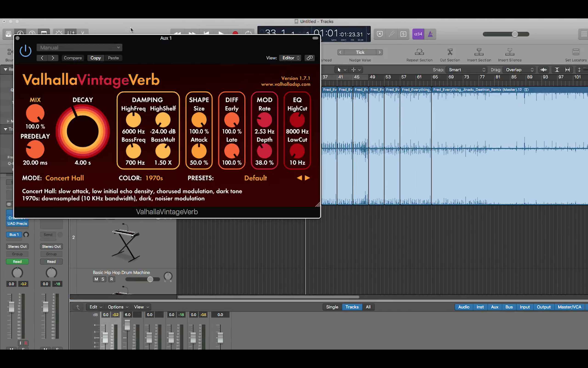Click the Compare button
This screenshot has width=588, height=368.
tap(73, 58)
